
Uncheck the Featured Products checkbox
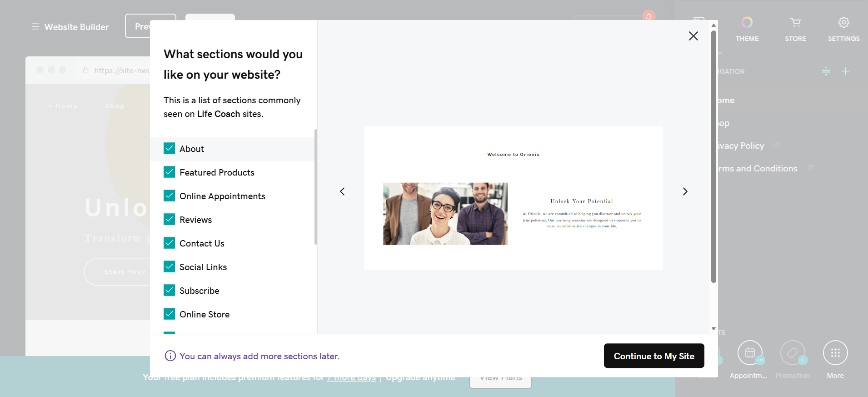pos(169,172)
